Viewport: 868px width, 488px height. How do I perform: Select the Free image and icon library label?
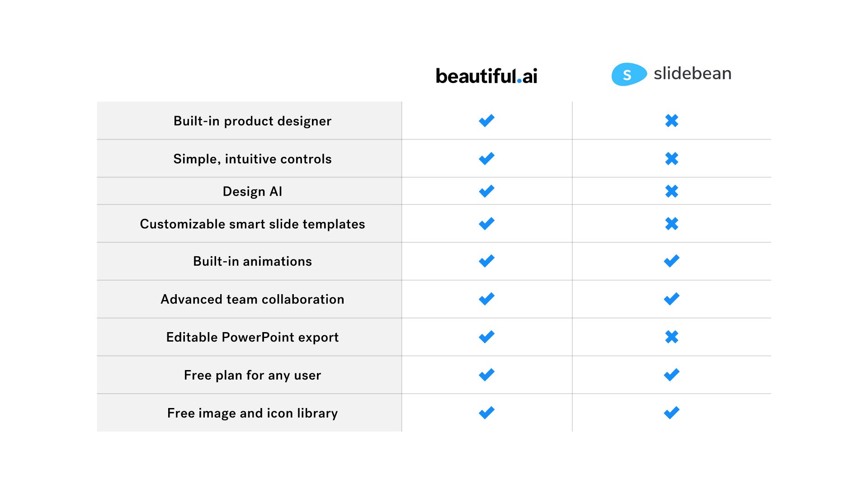pyautogui.click(x=252, y=413)
